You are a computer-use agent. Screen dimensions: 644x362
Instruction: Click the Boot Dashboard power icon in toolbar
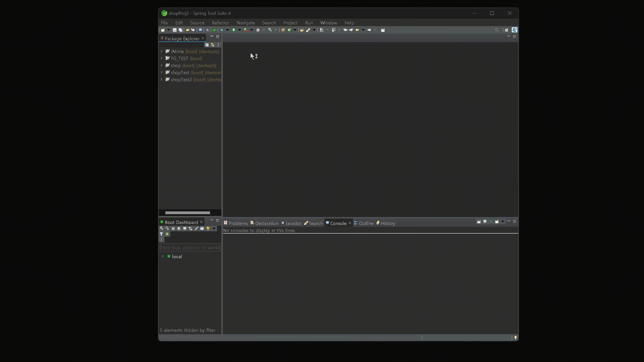point(214,30)
